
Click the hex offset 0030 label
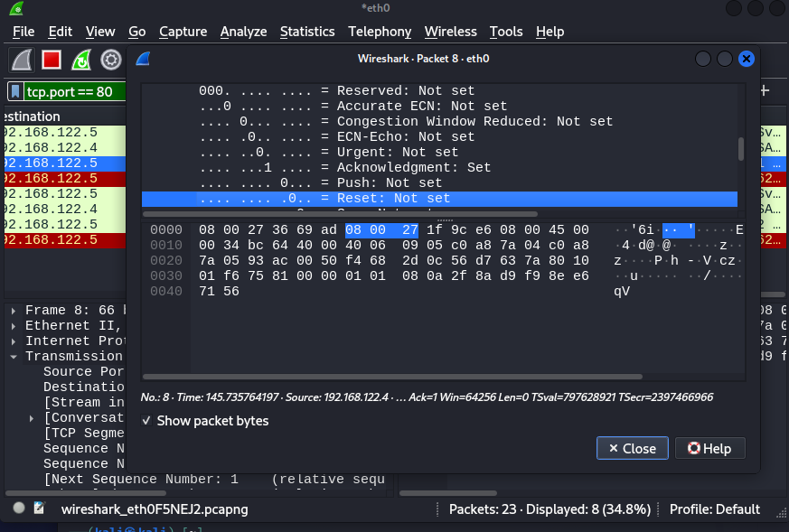(166, 276)
